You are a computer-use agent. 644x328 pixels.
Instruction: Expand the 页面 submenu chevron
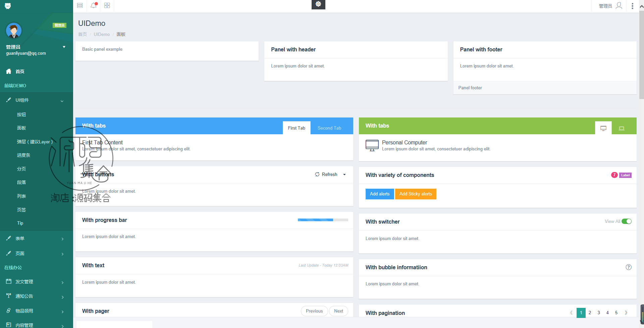point(63,254)
